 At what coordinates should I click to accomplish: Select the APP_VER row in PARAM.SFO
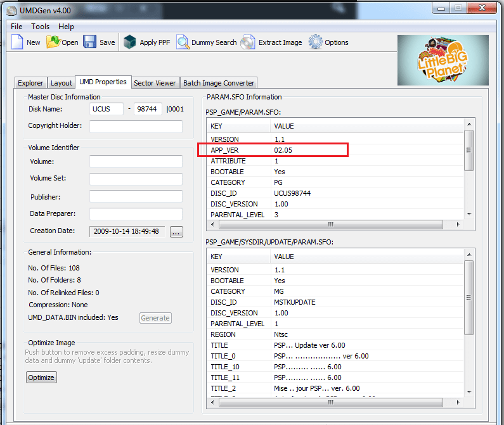coord(273,150)
